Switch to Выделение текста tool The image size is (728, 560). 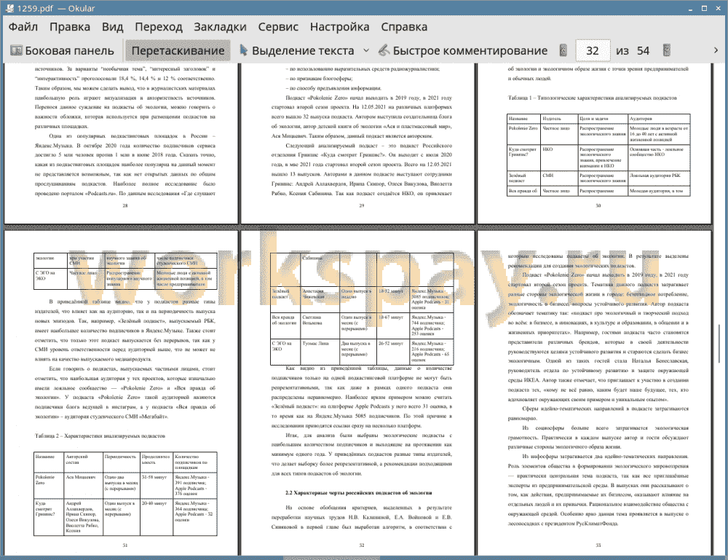(297, 51)
